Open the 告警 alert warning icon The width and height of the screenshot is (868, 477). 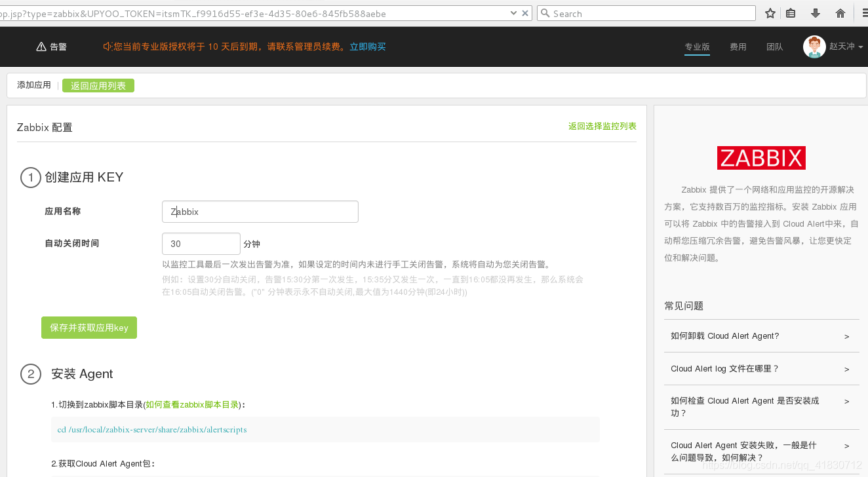[x=41, y=47]
